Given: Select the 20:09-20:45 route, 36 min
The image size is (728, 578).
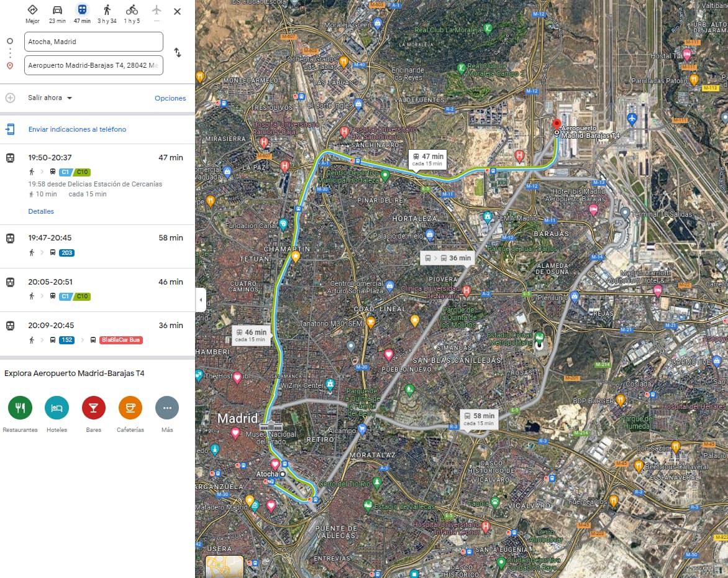Looking at the screenshot, I should click(98, 333).
